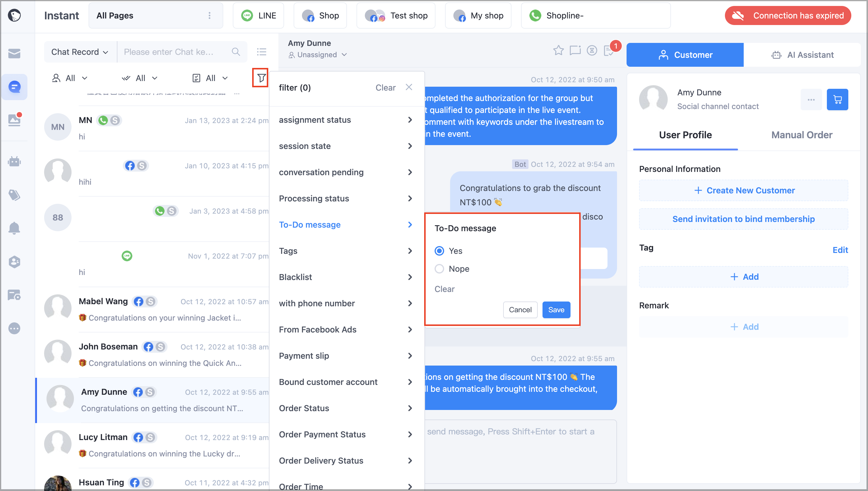Open the chat messages sidebar icon
This screenshot has width=868, height=491.
pos(14,87)
